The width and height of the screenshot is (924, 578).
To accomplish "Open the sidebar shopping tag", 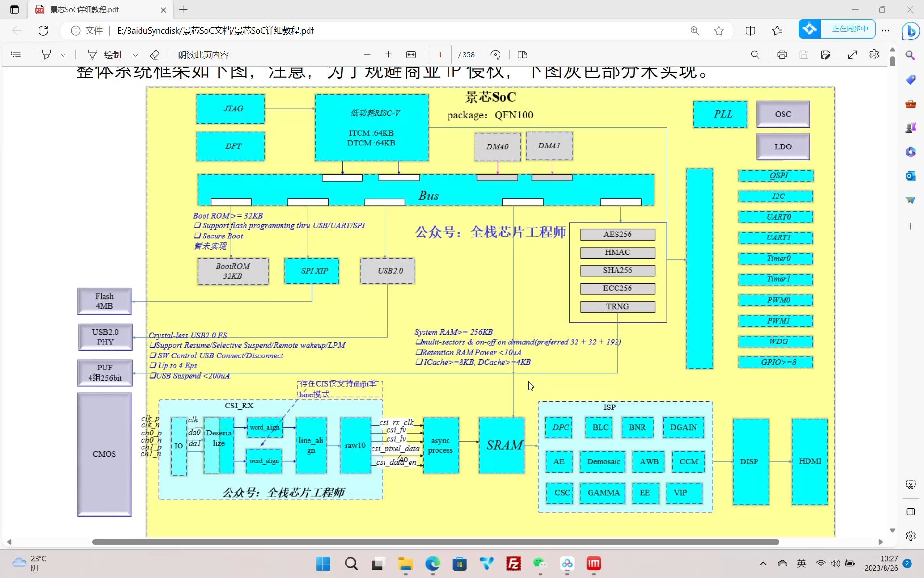I will coord(911,79).
